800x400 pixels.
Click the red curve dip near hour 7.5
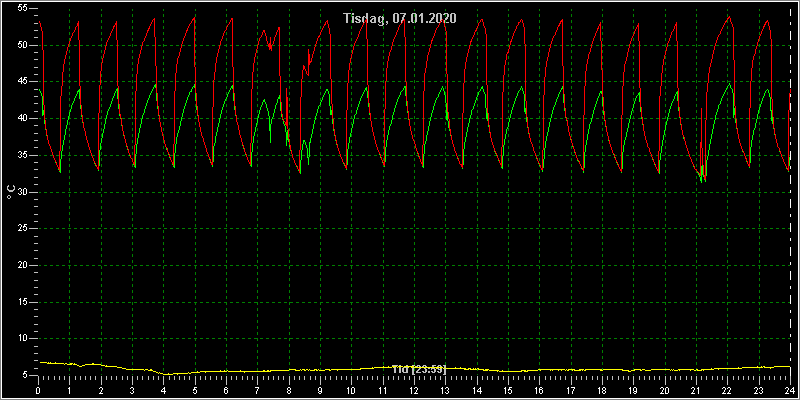pyautogui.click(x=270, y=47)
